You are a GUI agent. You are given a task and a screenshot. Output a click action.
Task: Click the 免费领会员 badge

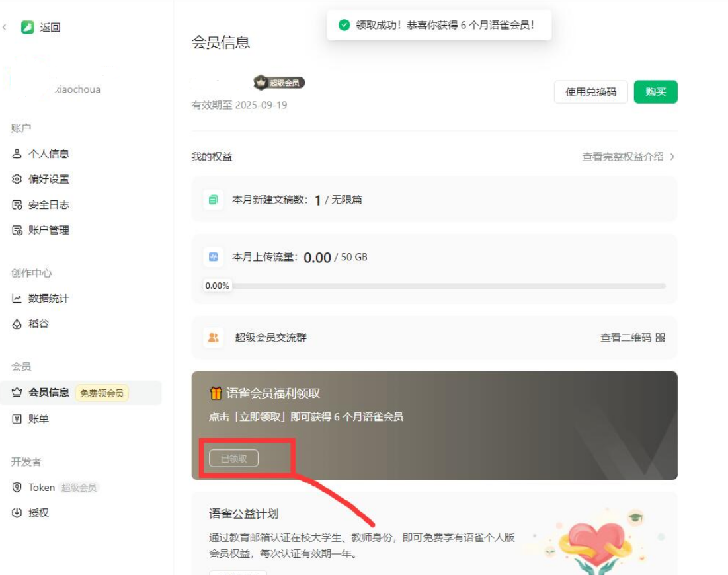pos(102,393)
